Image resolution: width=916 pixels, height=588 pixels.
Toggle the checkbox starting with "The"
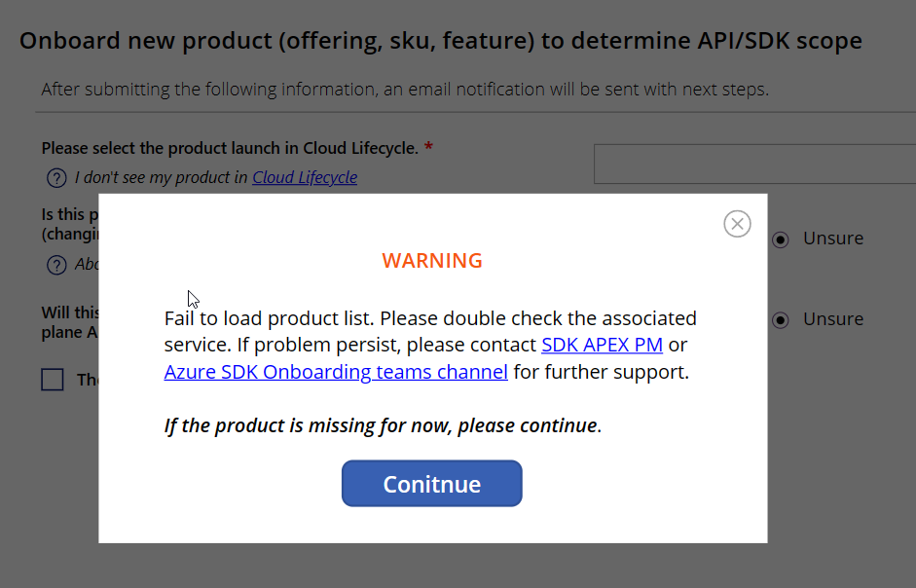(52, 379)
